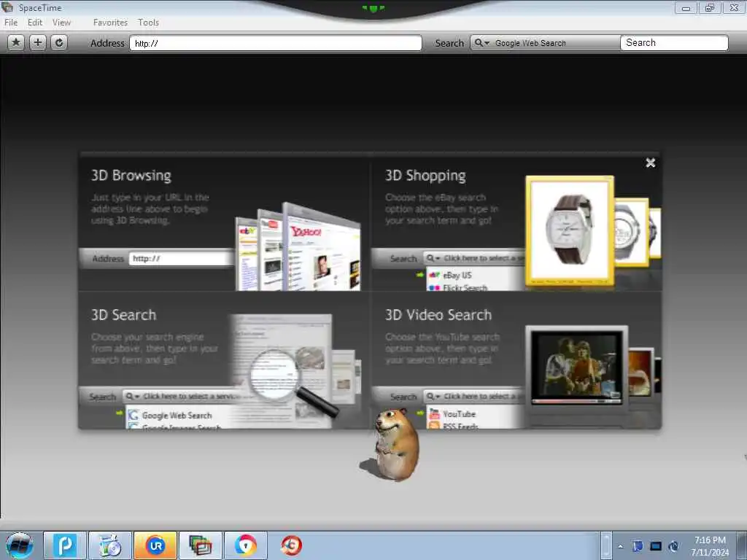This screenshot has height=560, width=747.
Task: Open the File menu
Action: (x=11, y=23)
